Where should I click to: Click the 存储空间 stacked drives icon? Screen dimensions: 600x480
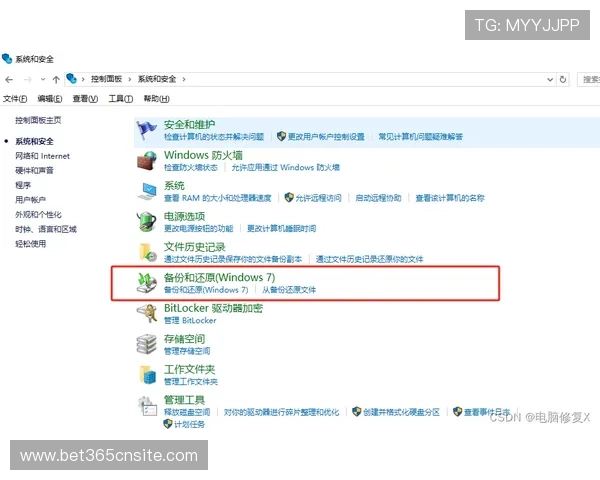coord(147,344)
